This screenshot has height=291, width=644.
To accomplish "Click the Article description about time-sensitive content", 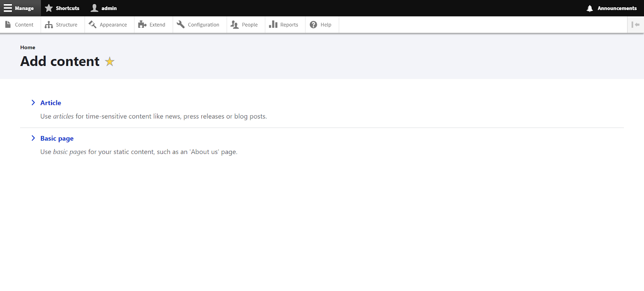I will [x=153, y=116].
